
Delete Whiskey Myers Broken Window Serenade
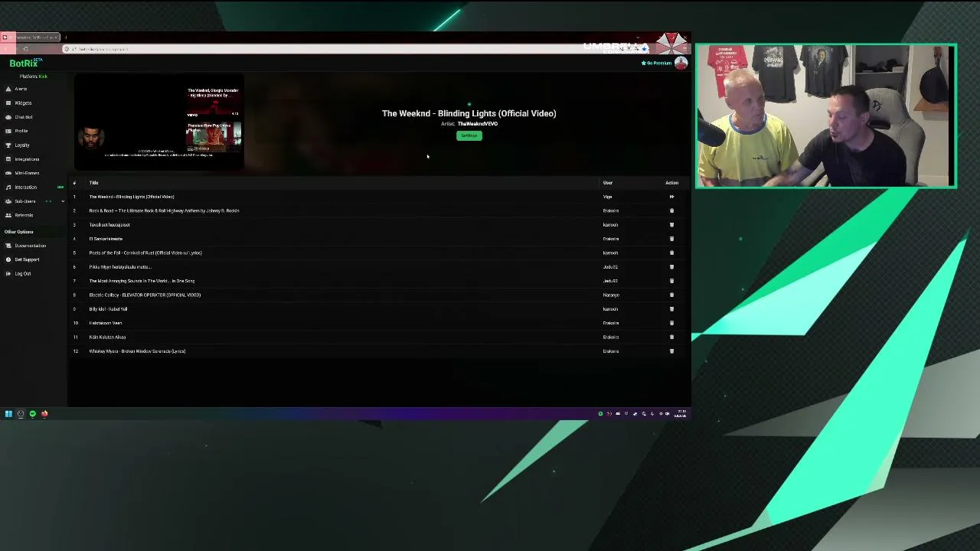[671, 351]
